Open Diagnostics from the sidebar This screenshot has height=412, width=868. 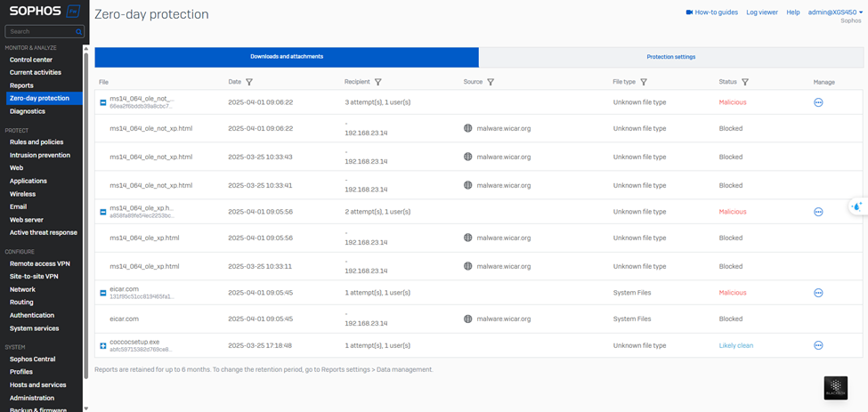[x=28, y=111]
